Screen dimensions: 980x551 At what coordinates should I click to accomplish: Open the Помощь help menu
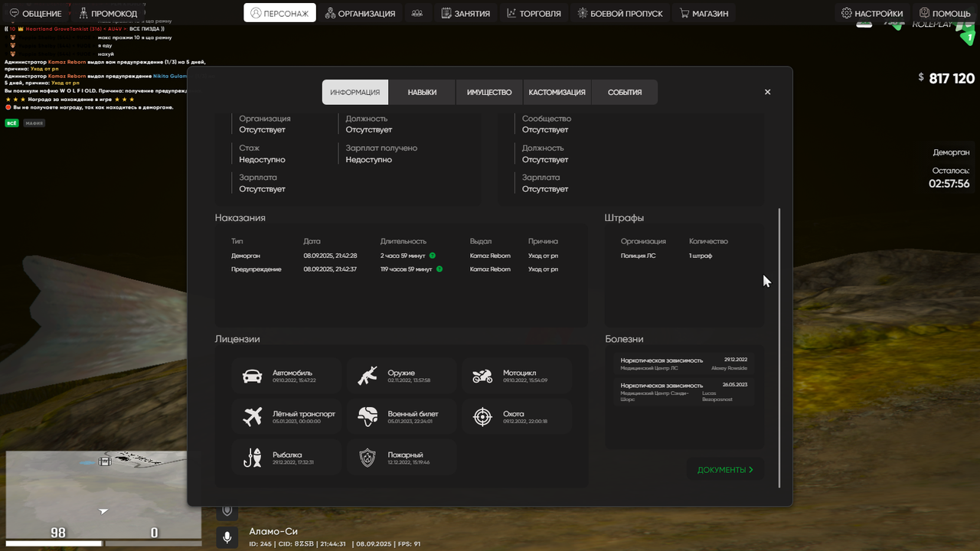point(945,13)
